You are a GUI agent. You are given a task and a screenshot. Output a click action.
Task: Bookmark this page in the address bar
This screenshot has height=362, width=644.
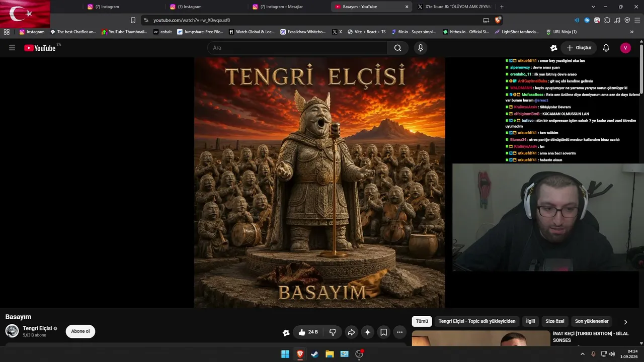point(133,20)
